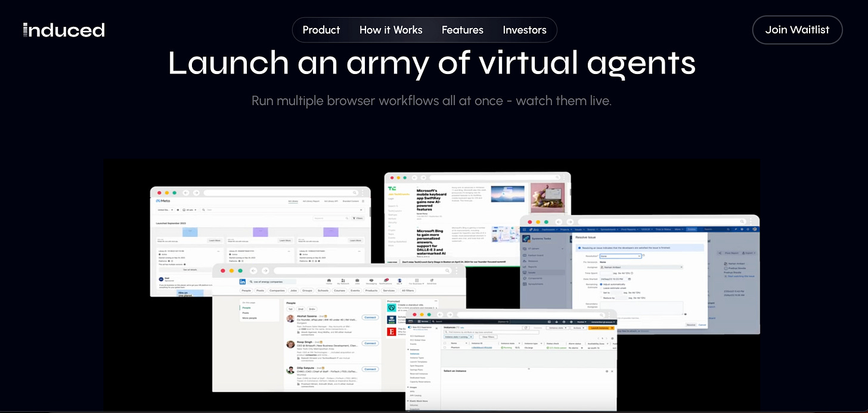Open LinkedIn My Network icon
Viewport: 868px width, 413px height.
pyautogui.click(x=343, y=281)
